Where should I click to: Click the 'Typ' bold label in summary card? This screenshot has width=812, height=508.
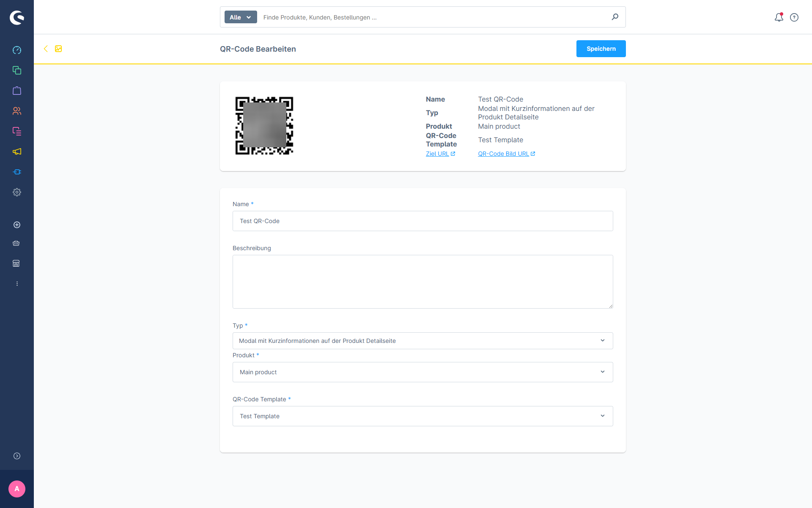point(432,113)
